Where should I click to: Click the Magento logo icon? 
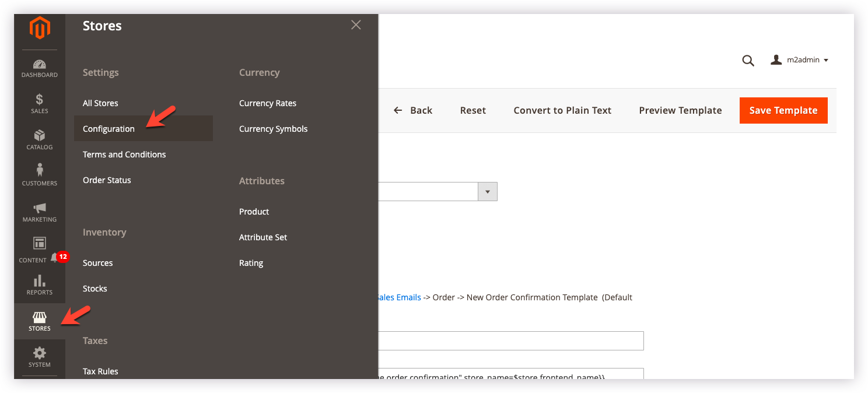click(40, 28)
